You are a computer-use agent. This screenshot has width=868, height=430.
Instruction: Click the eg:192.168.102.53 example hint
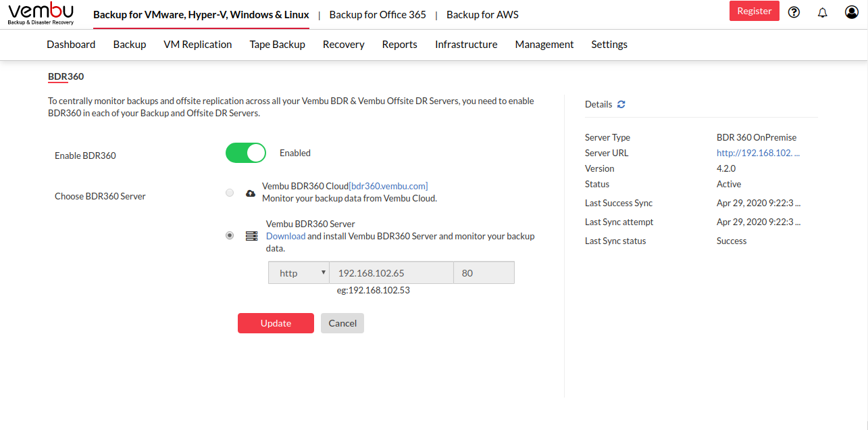374,290
